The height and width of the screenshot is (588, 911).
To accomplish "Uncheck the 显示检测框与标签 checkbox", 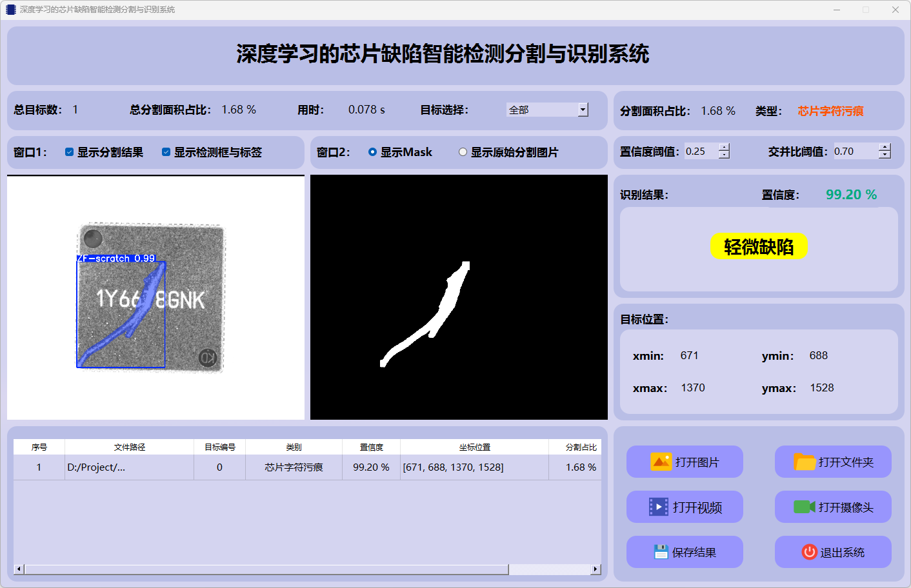I will click(x=166, y=152).
